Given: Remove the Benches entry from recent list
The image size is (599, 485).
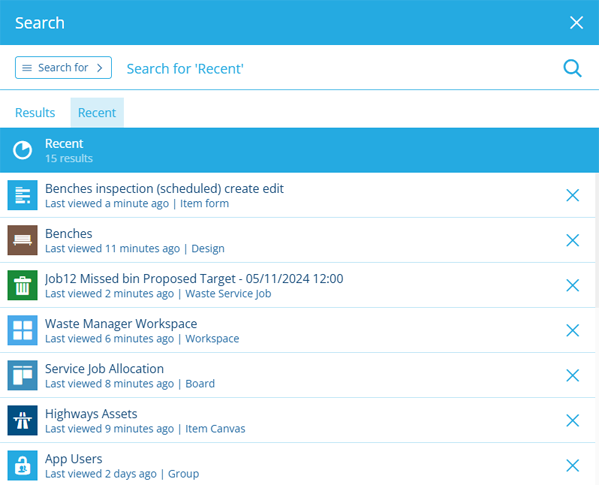Looking at the screenshot, I should coord(572,240).
